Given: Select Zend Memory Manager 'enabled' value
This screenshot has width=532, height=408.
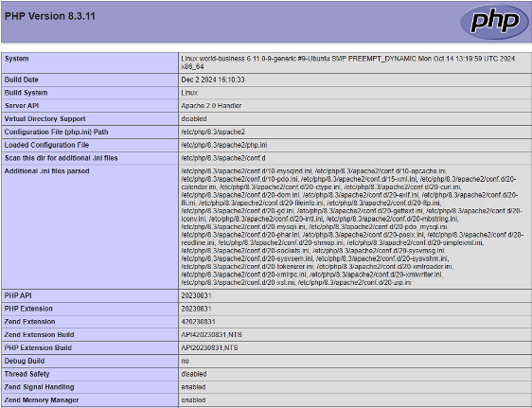Looking at the screenshot, I should tap(193, 400).
